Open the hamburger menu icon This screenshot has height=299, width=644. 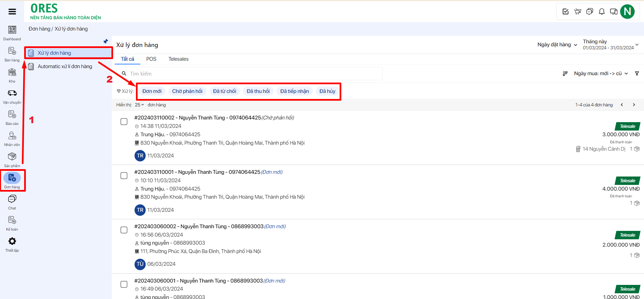click(12, 12)
